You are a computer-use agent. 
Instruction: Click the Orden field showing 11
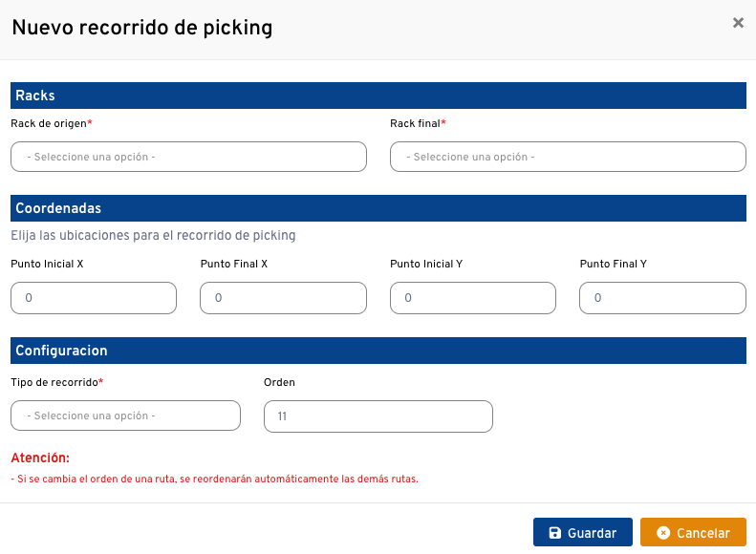(378, 415)
